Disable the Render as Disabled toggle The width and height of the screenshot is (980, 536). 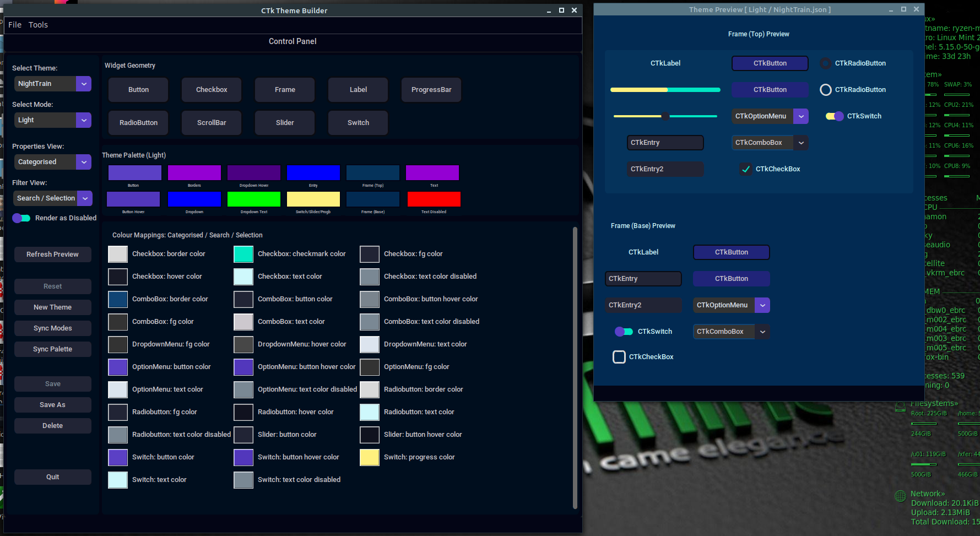click(x=21, y=218)
